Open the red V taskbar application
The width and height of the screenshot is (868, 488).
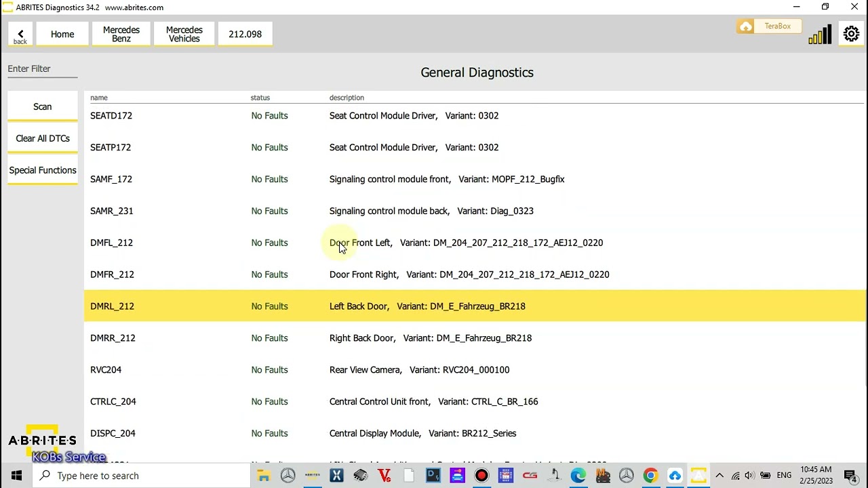(384, 476)
